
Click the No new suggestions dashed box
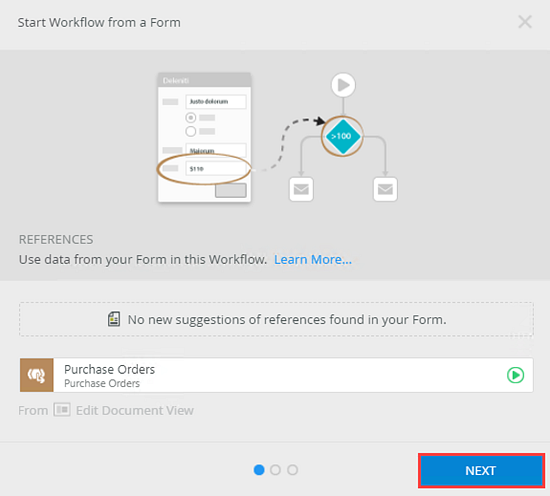pyautogui.click(x=276, y=319)
